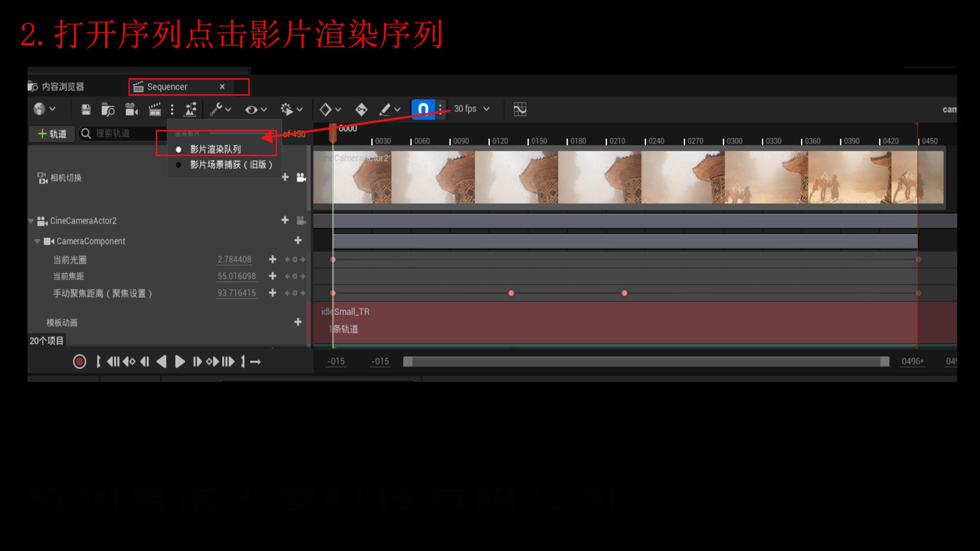Click the playhead marker at 0000
The height and width of the screenshot is (551, 980).
coord(333,133)
